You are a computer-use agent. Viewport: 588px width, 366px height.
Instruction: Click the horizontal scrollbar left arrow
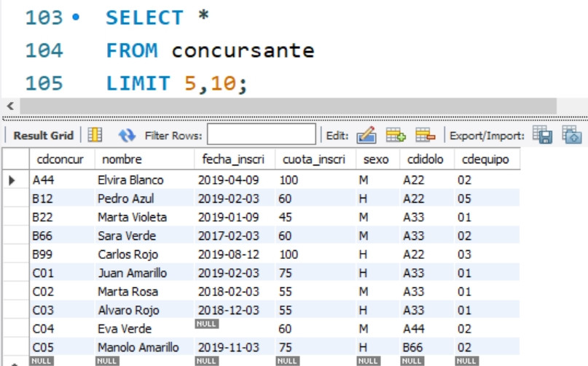click(10, 106)
